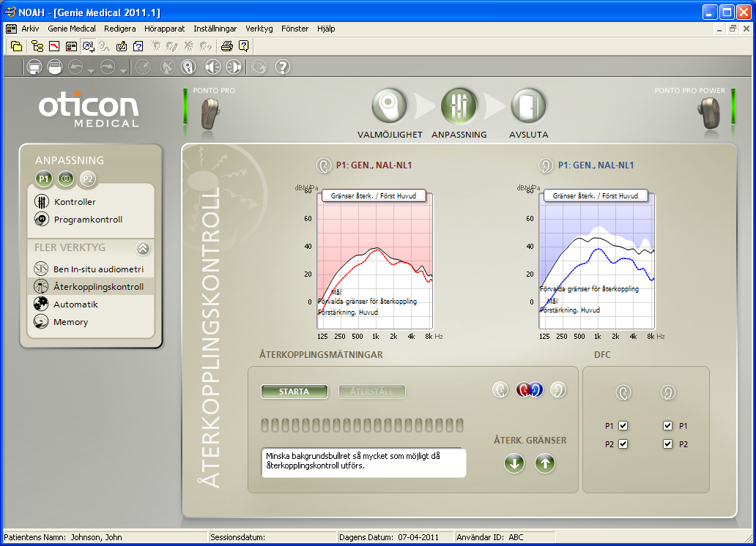Open the Redigera menu
This screenshot has width=756, height=546.
pos(119,29)
